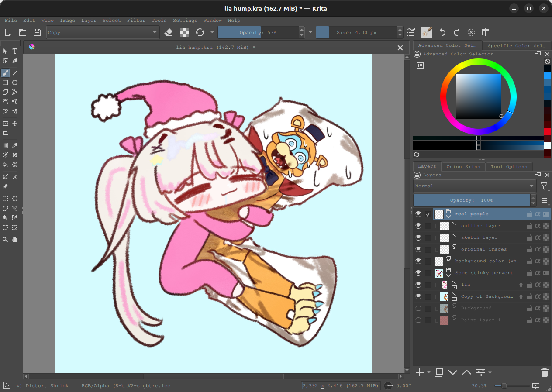Show the 'Background' layer via its eye
Screen dimensions: 552x392
(418, 308)
